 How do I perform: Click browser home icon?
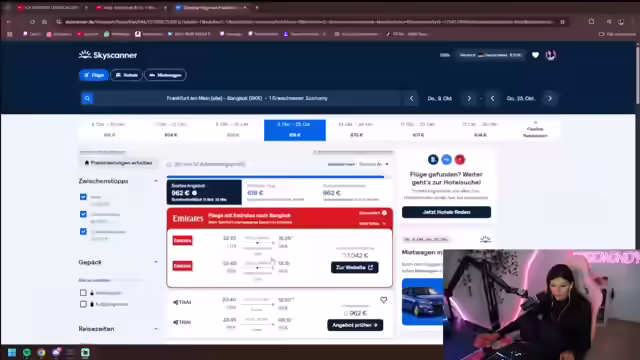[x=44, y=22]
